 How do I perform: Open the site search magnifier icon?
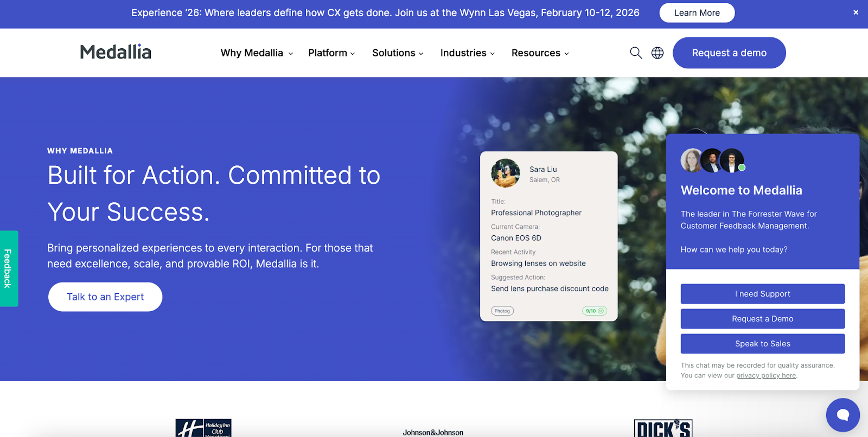click(636, 53)
